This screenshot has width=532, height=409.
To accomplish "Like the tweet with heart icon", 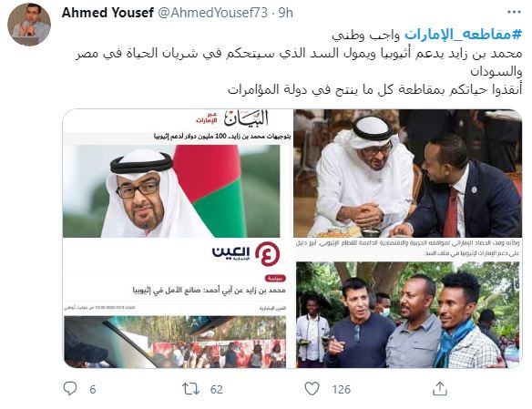I will click(x=312, y=389).
